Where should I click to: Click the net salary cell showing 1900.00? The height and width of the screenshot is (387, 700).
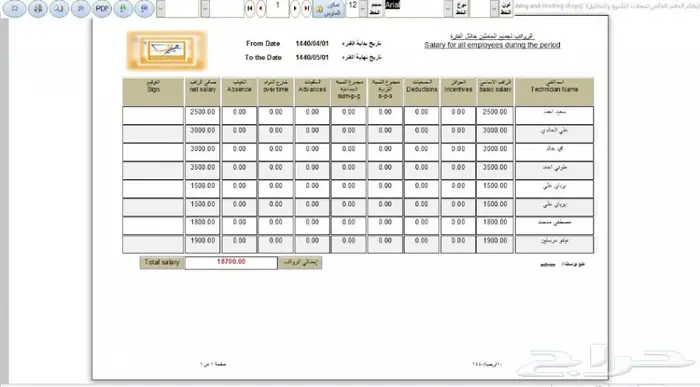coord(202,244)
